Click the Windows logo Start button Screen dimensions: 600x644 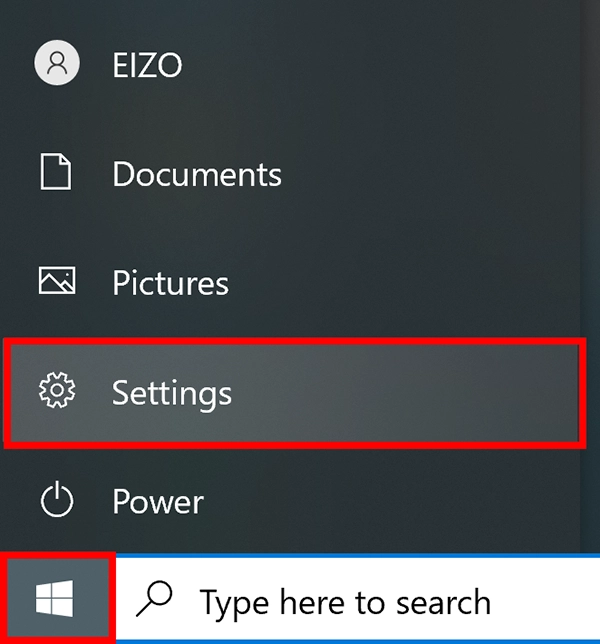tap(55, 599)
